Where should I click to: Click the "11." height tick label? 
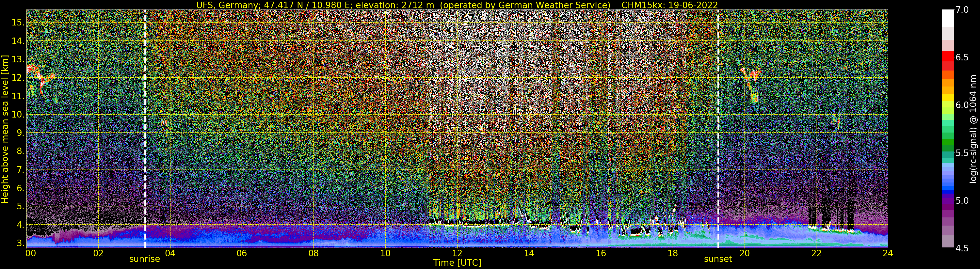pyautogui.click(x=18, y=96)
